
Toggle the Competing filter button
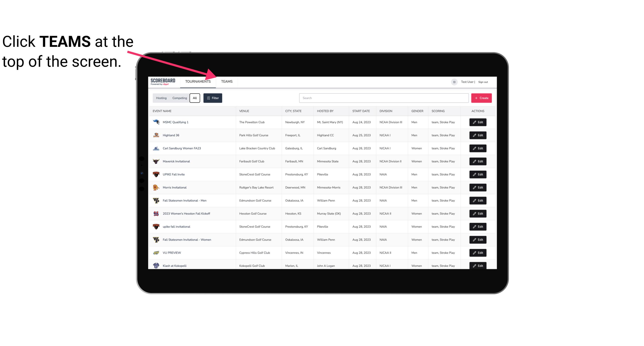coord(179,98)
